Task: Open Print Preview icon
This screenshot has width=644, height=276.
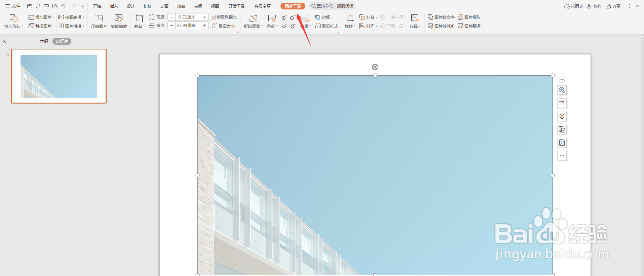Action: pyautogui.click(x=55, y=6)
